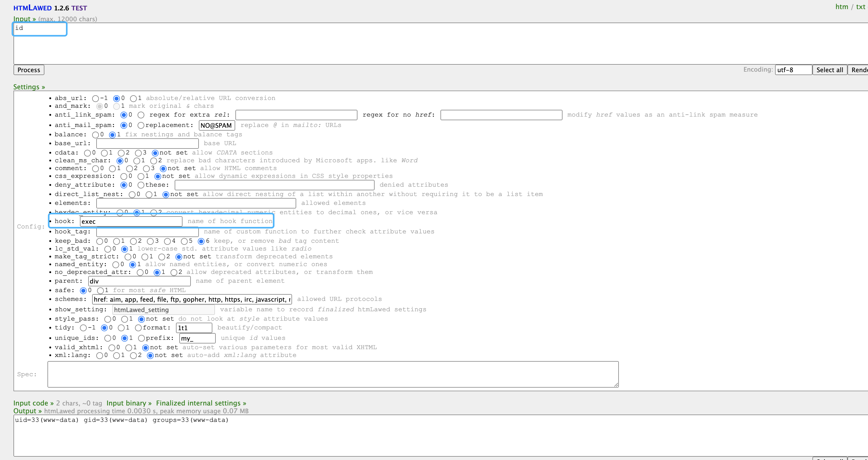Image resolution: width=868 pixels, height=460 pixels.
Task: Select balance radio option 0
Action: click(x=96, y=135)
